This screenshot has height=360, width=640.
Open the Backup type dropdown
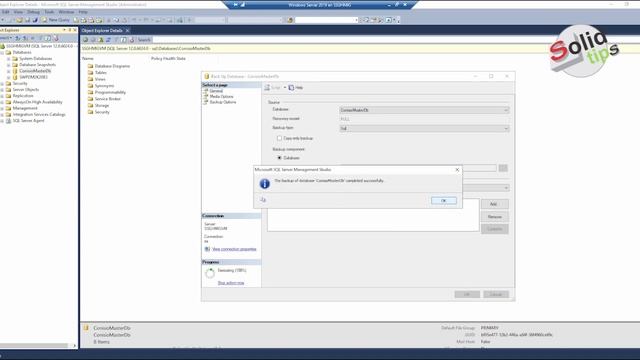(424, 129)
